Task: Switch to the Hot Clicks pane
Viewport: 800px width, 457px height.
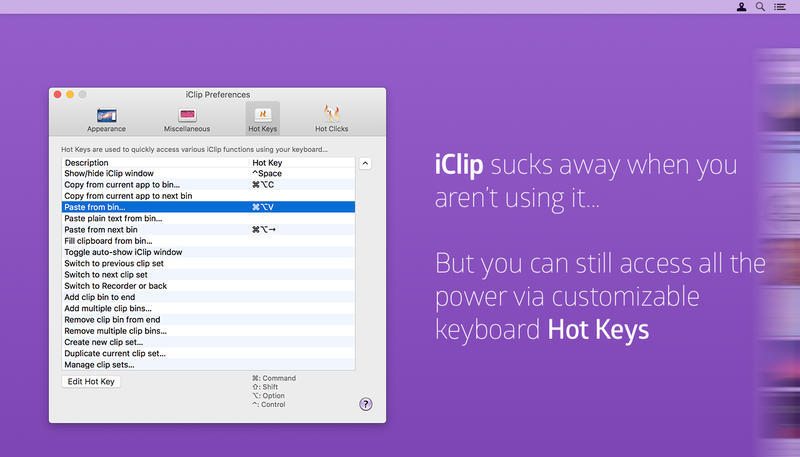Action: [x=331, y=118]
